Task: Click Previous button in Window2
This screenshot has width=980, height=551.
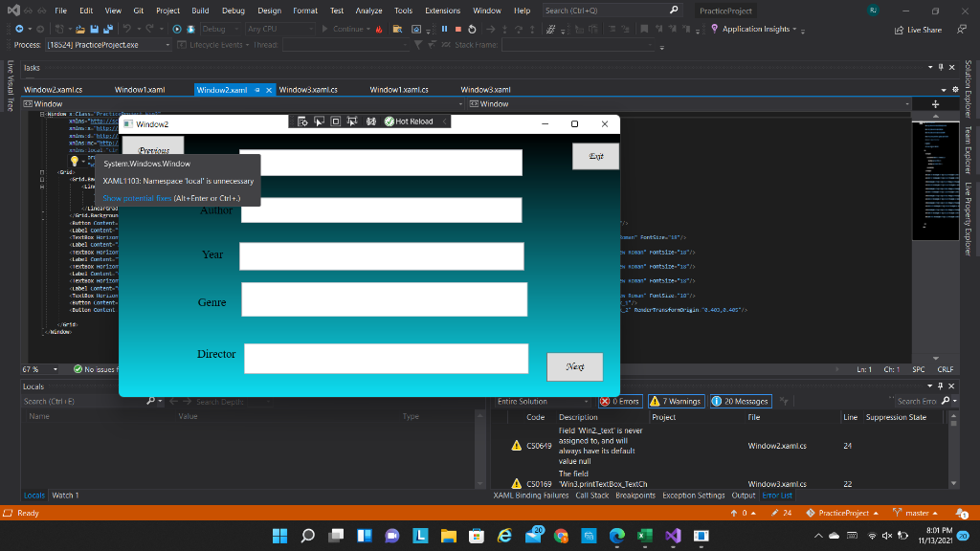Action: 153,146
